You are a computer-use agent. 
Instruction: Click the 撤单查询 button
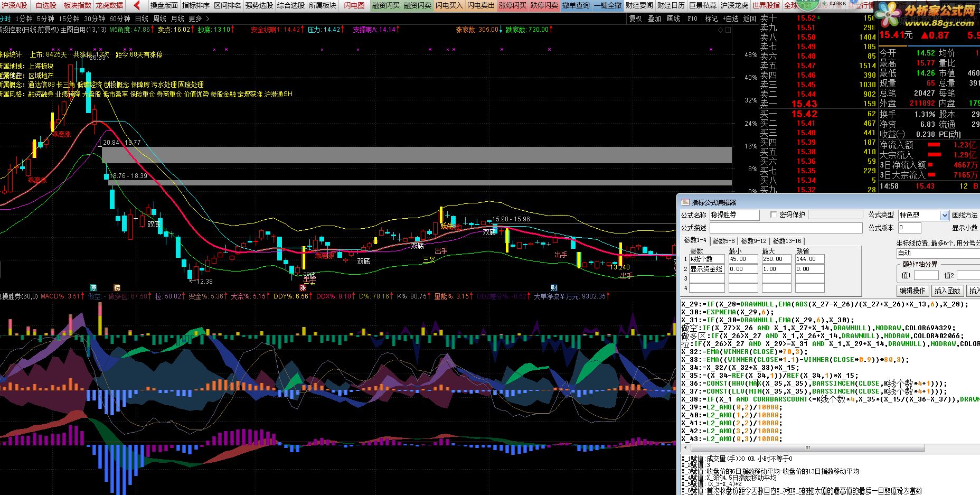click(x=576, y=5)
